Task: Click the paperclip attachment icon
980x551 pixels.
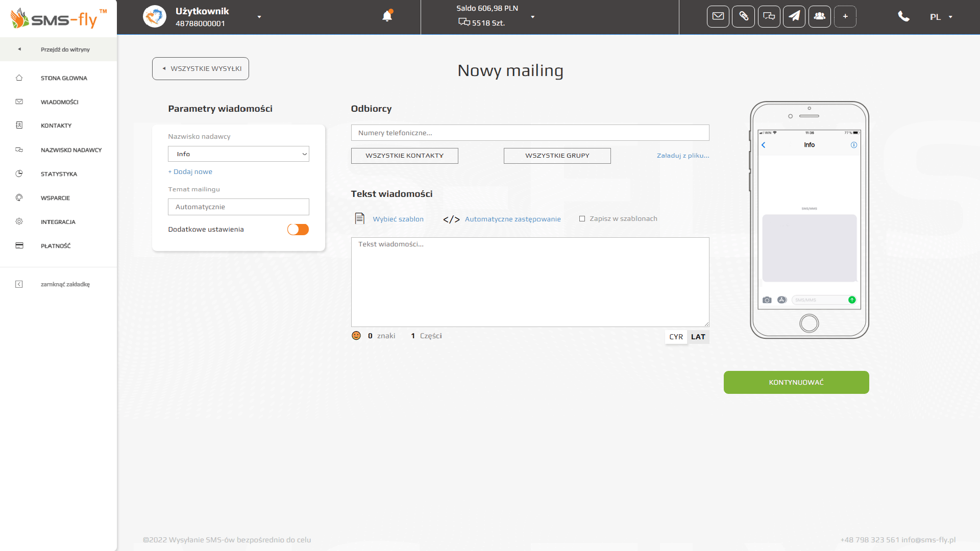Action: (x=743, y=17)
